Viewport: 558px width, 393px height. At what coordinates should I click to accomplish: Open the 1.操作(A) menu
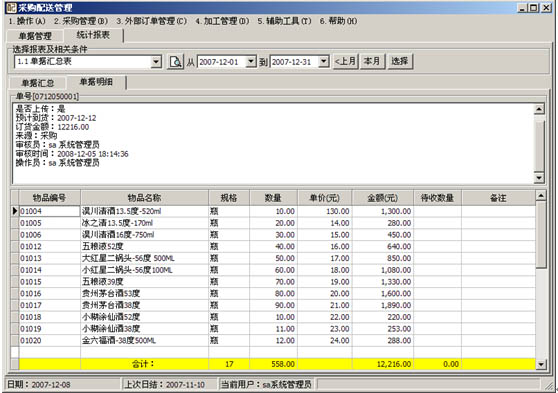click(27, 21)
